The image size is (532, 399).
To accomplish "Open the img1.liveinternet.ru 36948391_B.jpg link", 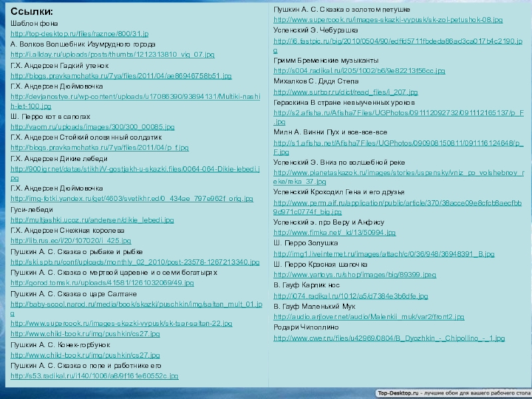I will (384, 254).
